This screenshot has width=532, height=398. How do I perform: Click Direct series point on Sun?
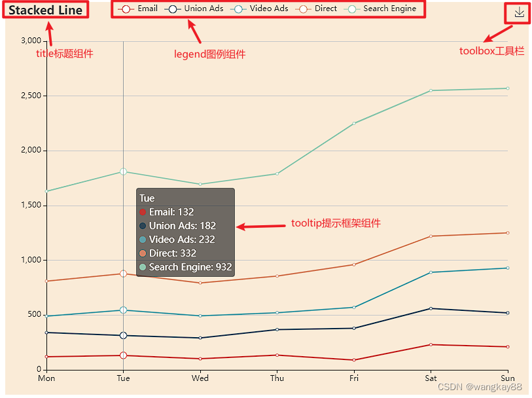(x=508, y=233)
